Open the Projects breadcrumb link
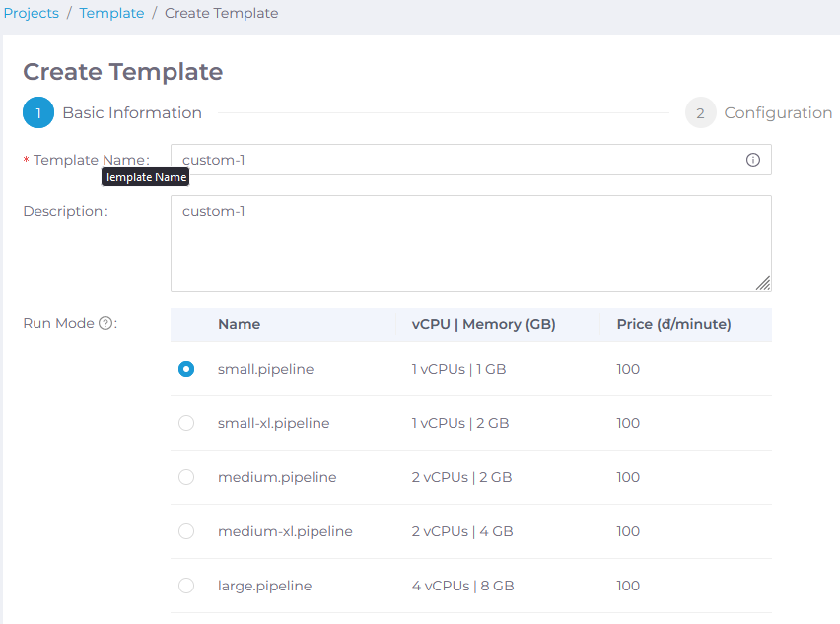Image resolution: width=840 pixels, height=624 pixels. 31,13
